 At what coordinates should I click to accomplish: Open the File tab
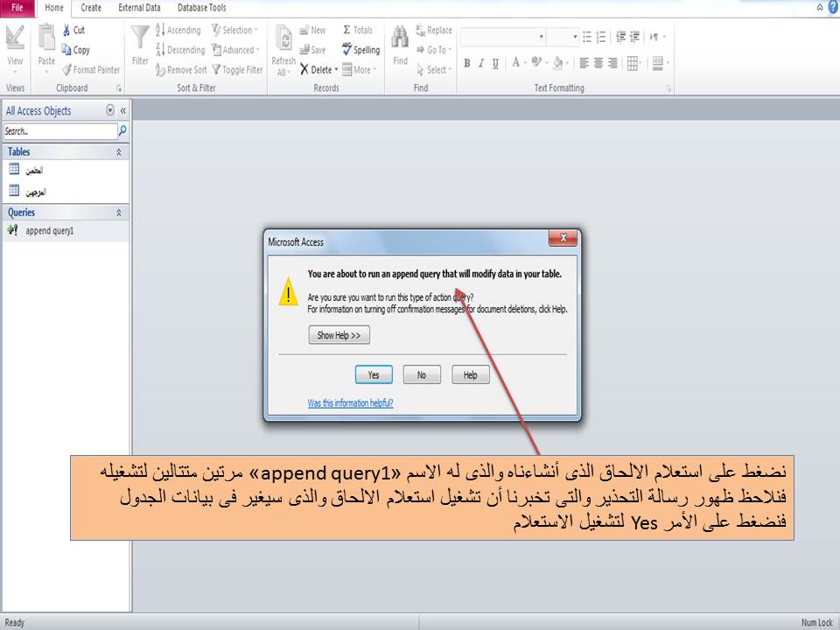(17, 8)
